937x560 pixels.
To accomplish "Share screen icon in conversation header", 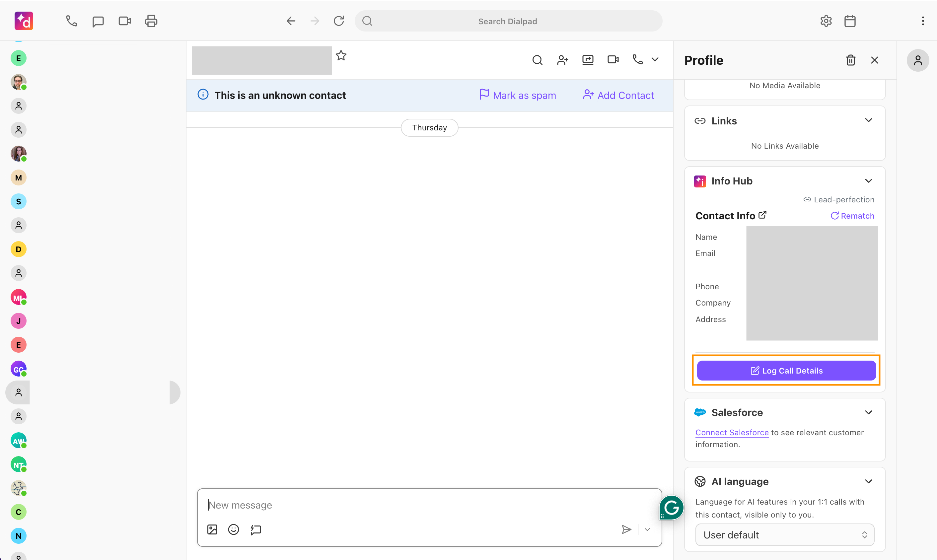I will pos(588,60).
